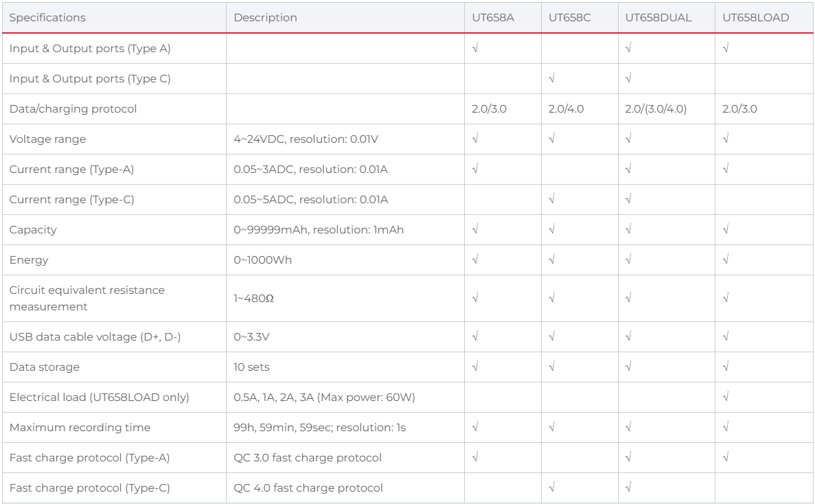Click the Maximum recording time row label
The height and width of the screenshot is (504, 815).
click(80, 428)
